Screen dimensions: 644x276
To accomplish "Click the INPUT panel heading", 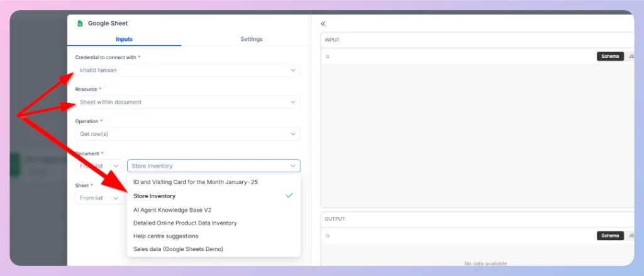I will coord(332,40).
